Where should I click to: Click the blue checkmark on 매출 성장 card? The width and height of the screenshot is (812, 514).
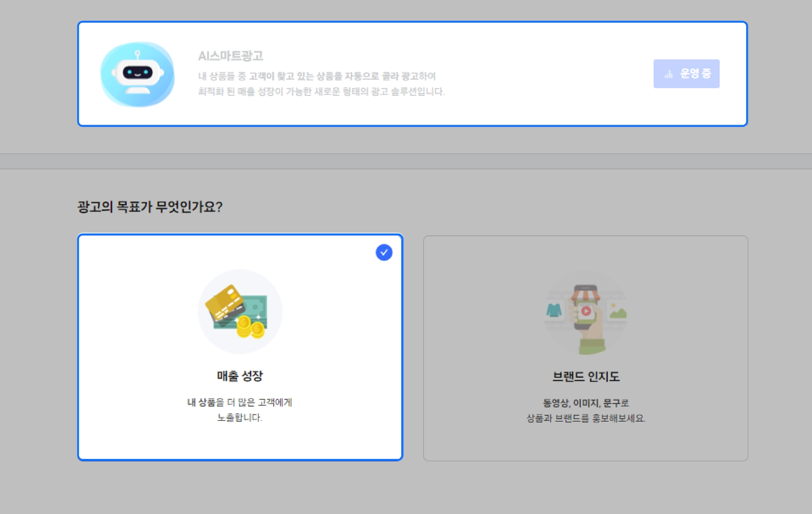(384, 252)
